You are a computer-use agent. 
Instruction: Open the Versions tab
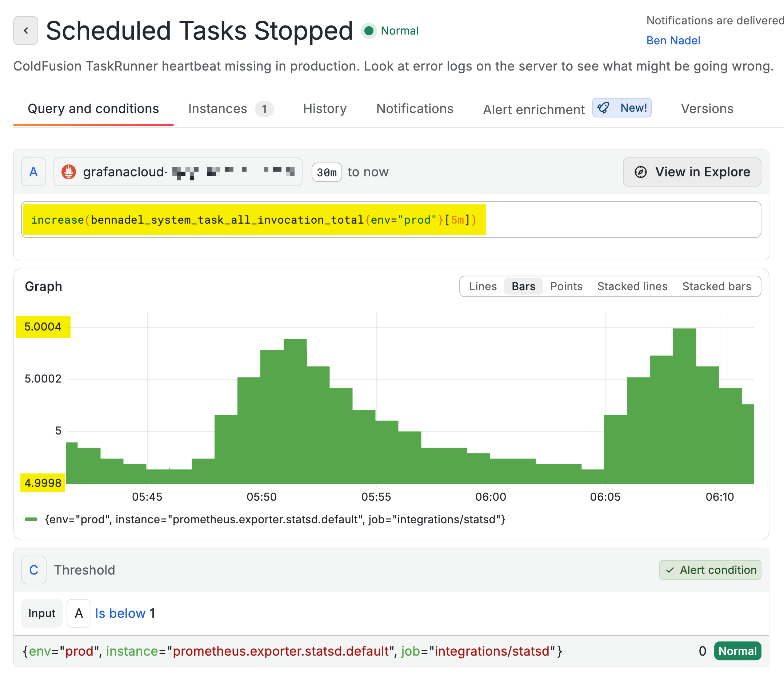[707, 109]
